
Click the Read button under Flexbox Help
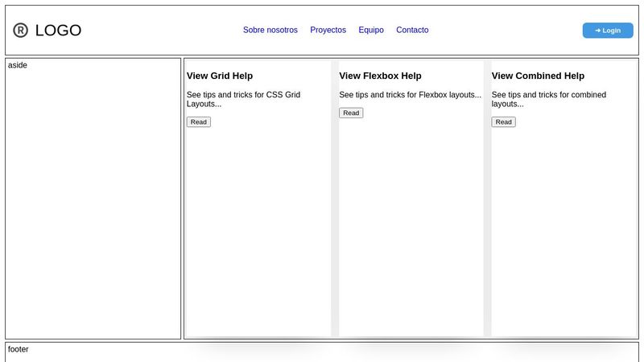coord(351,113)
